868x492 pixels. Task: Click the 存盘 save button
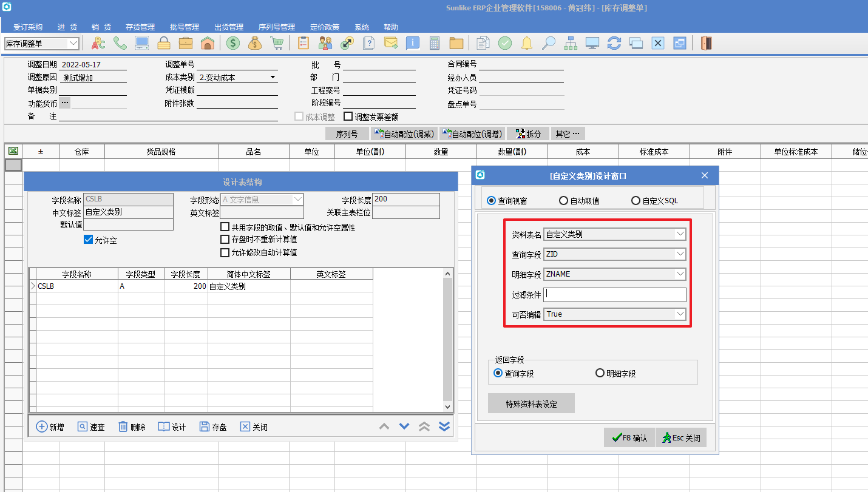tap(213, 426)
